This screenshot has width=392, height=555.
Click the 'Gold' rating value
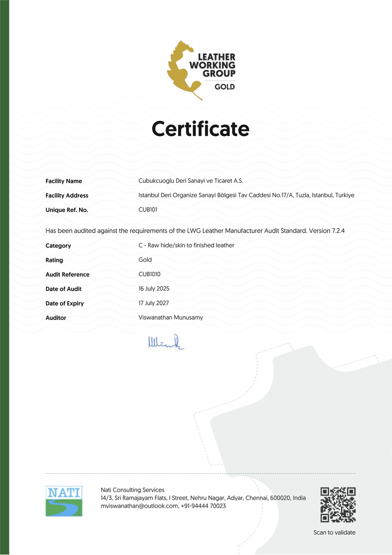click(x=145, y=260)
